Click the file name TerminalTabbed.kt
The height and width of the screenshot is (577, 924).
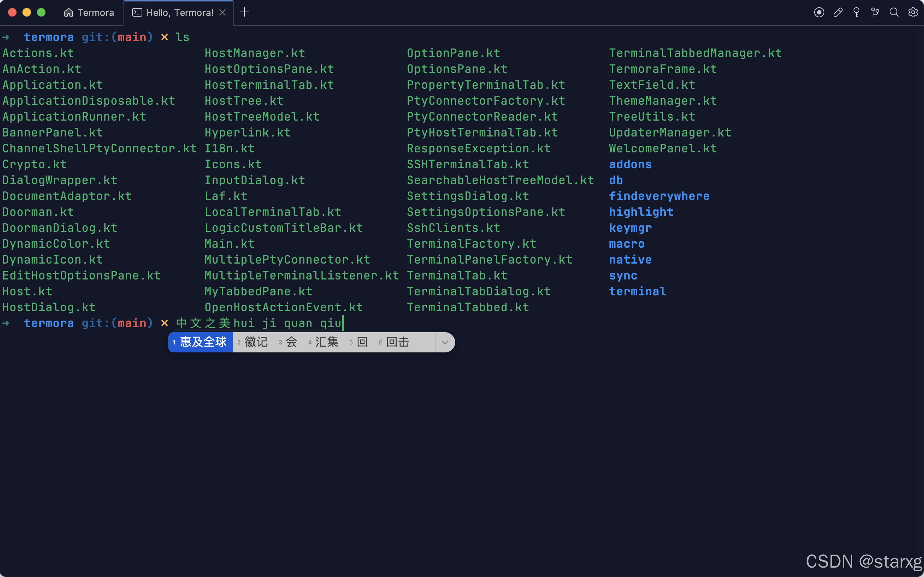click(x=468, y=308)
